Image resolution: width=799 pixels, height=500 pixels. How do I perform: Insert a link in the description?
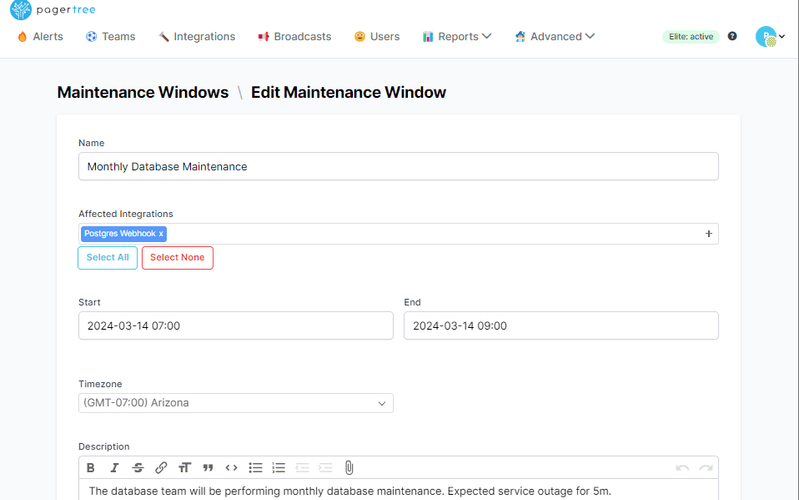pos(161,467)
